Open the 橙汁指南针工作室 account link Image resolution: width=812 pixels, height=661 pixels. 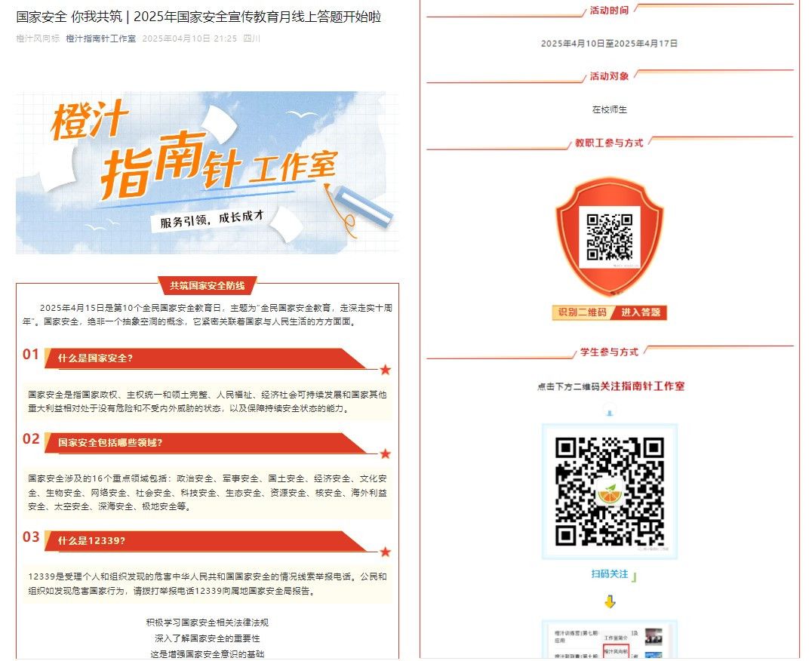pyautogui.click(x=101, y=38)
